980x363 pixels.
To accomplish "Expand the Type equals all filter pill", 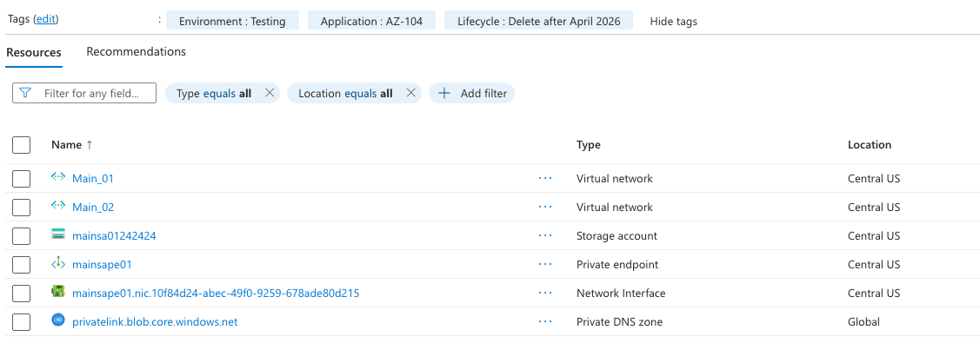I will pyautogui.click(x=214, y=93).
